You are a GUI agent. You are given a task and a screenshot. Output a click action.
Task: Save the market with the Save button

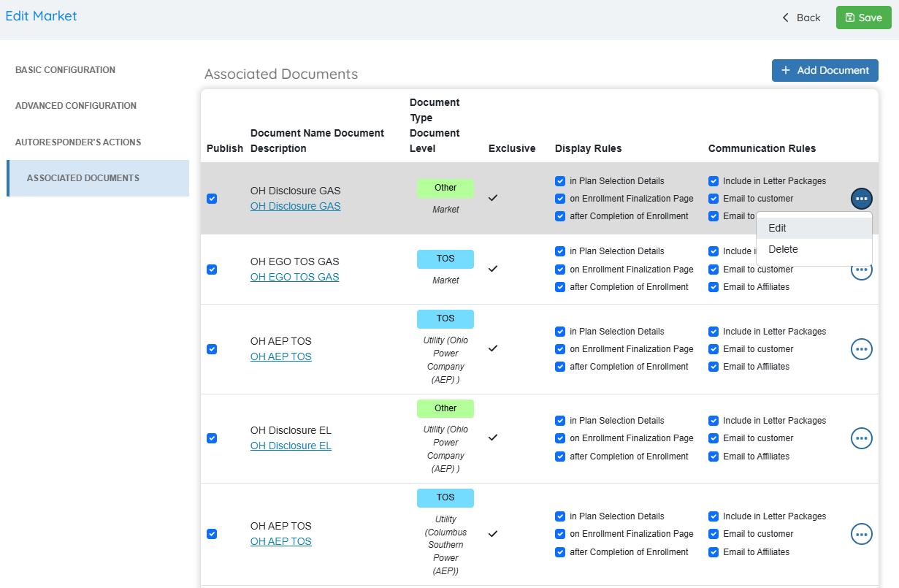coord(863,18)
